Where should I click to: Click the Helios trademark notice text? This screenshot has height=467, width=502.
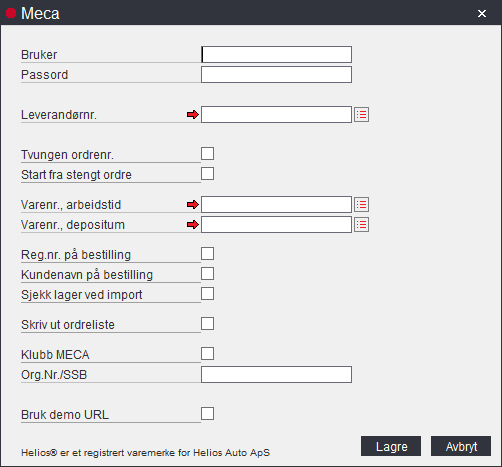pos(145,453)
